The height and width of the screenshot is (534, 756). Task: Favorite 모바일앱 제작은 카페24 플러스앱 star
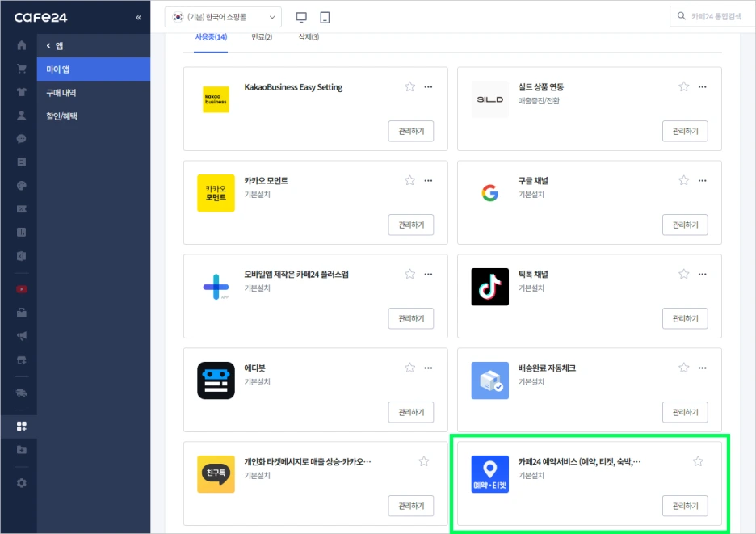click(409, 274)
